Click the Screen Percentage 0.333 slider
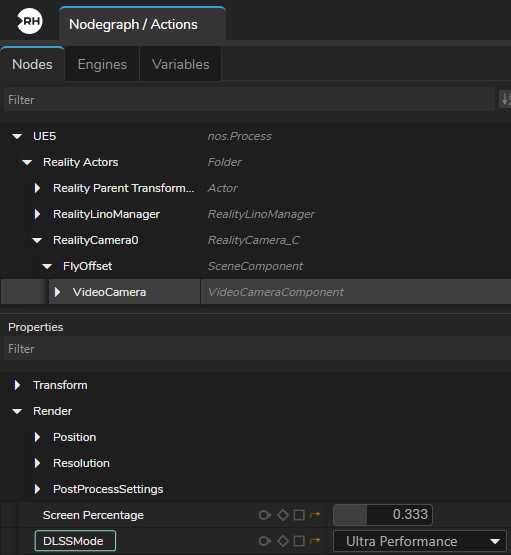Screen dimensions: 511x555 (x=383, y=515)
